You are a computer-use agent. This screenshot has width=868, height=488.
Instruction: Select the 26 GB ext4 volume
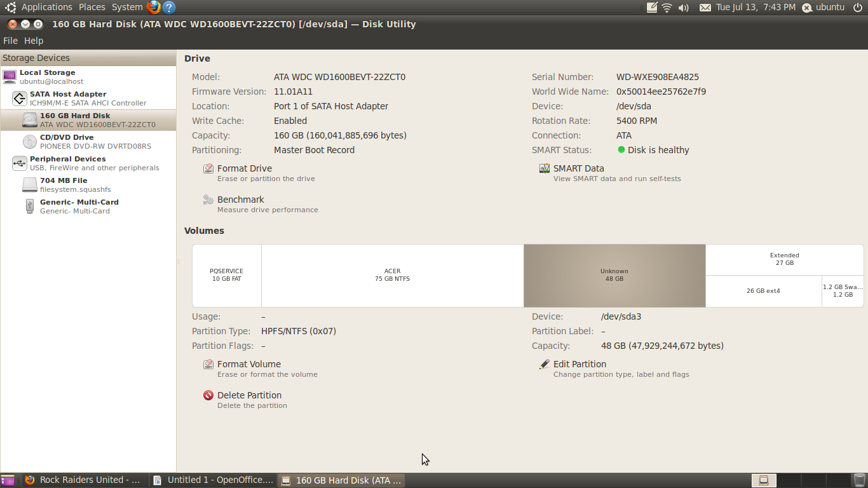[x=763, y=291]
